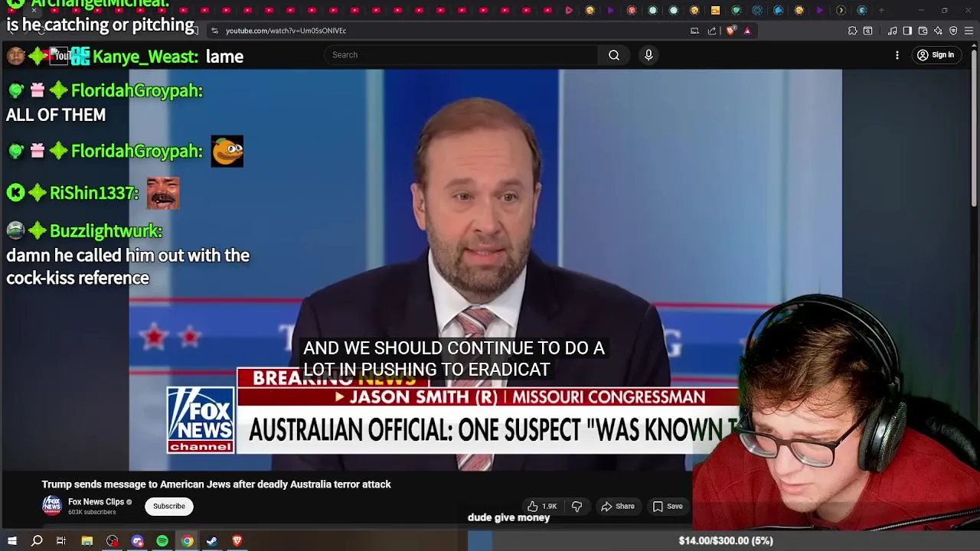This screenshot has height=551, width=980.
Task: Open Spotify from the taskbar
Action: pyautogui.click(x=162, y=541)
